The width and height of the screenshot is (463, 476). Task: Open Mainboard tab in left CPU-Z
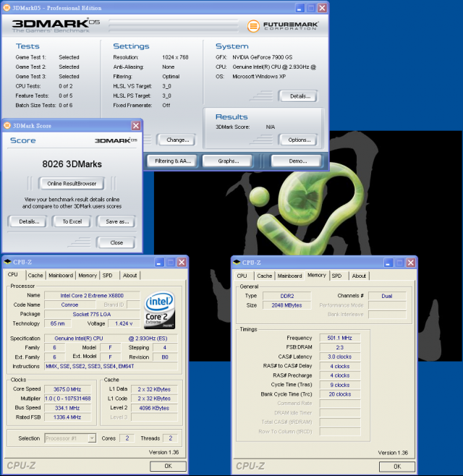(61, 276)
